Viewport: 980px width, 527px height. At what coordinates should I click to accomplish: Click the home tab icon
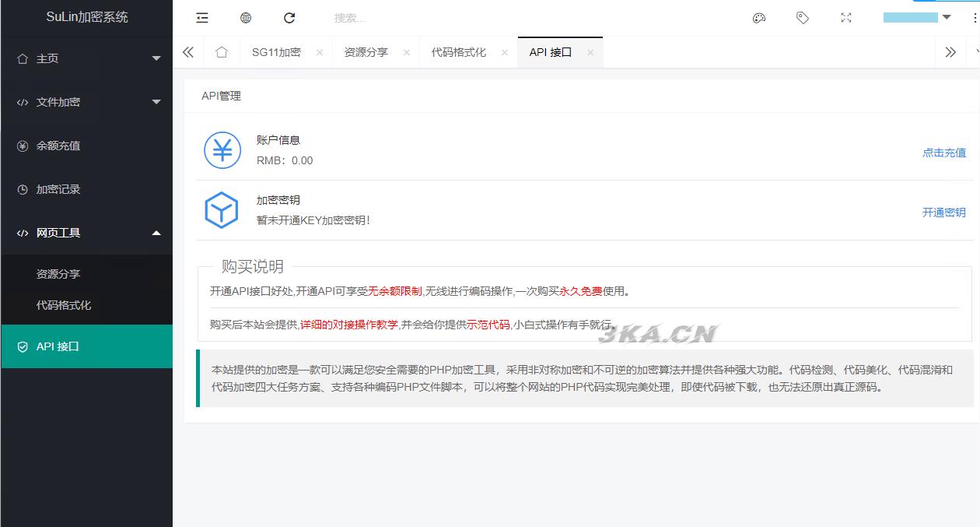coord(222,52)
